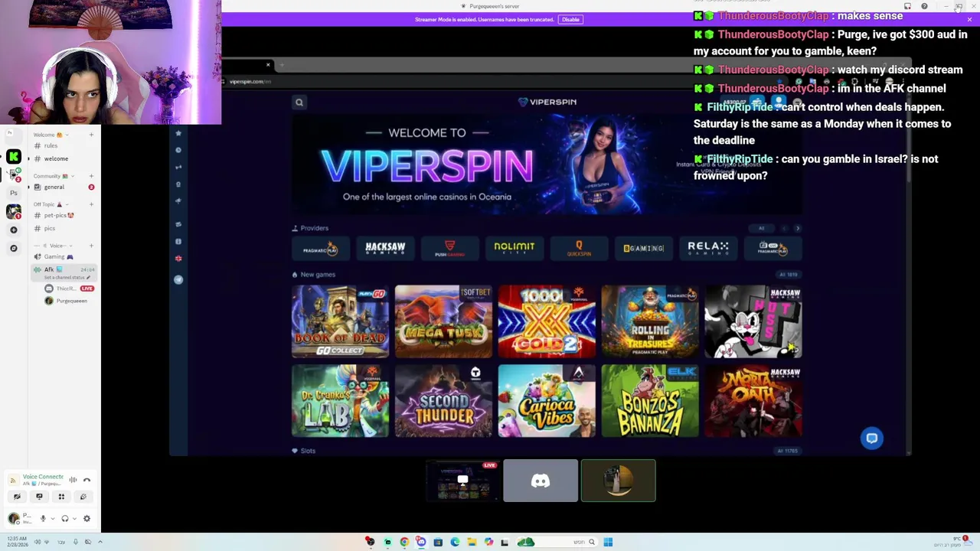The width and height of the screenshot is (980, 551).
Task: Toggle camera on in voice panel
Action: 17,497
